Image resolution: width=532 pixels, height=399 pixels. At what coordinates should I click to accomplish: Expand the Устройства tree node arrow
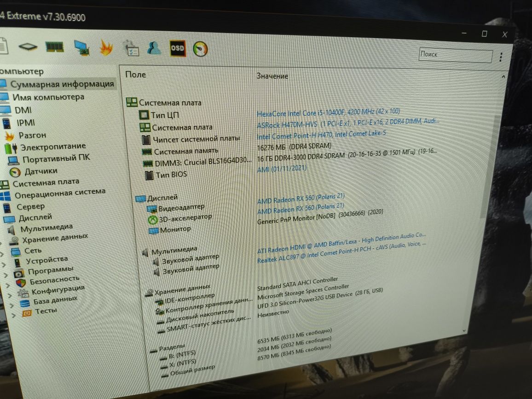coord(4,265)
